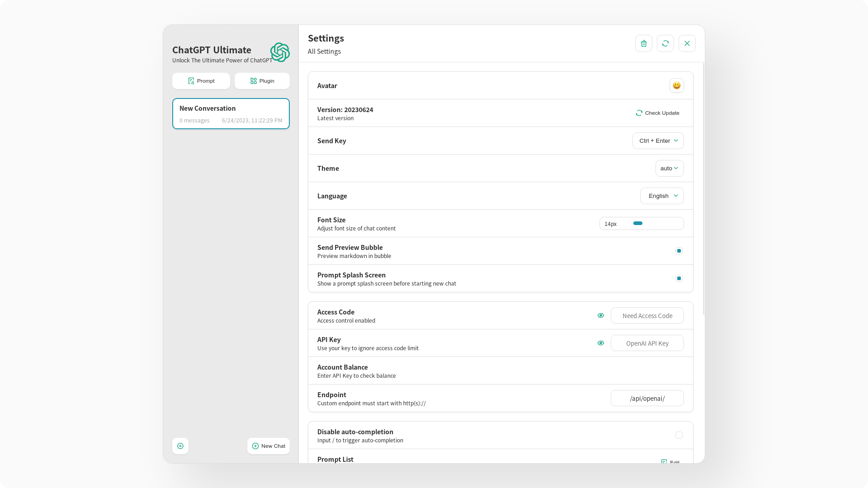Edit the Prompt List

(x=670, y=462)
